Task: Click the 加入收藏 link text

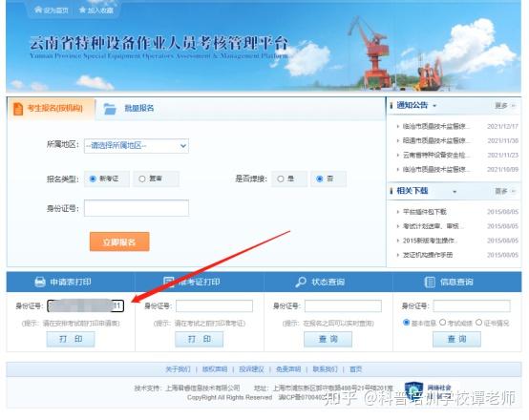Action: 100,10
